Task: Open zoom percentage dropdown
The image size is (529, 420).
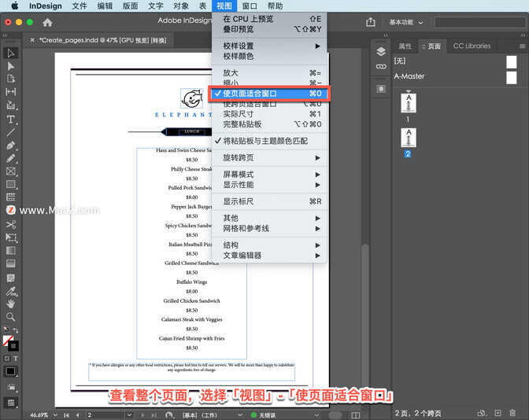Action: pyautogui.click(x=55, y=415)
